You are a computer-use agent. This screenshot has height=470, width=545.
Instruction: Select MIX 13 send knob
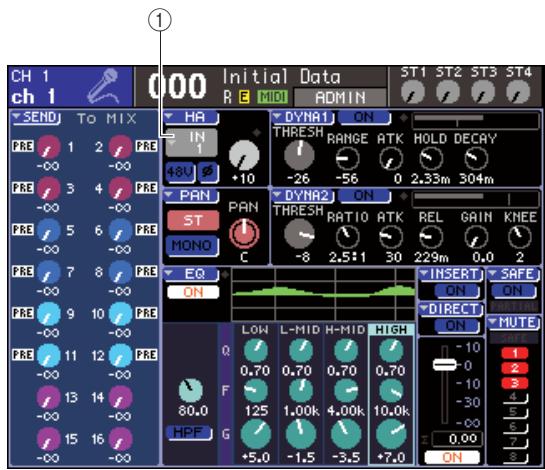point(49,397)
